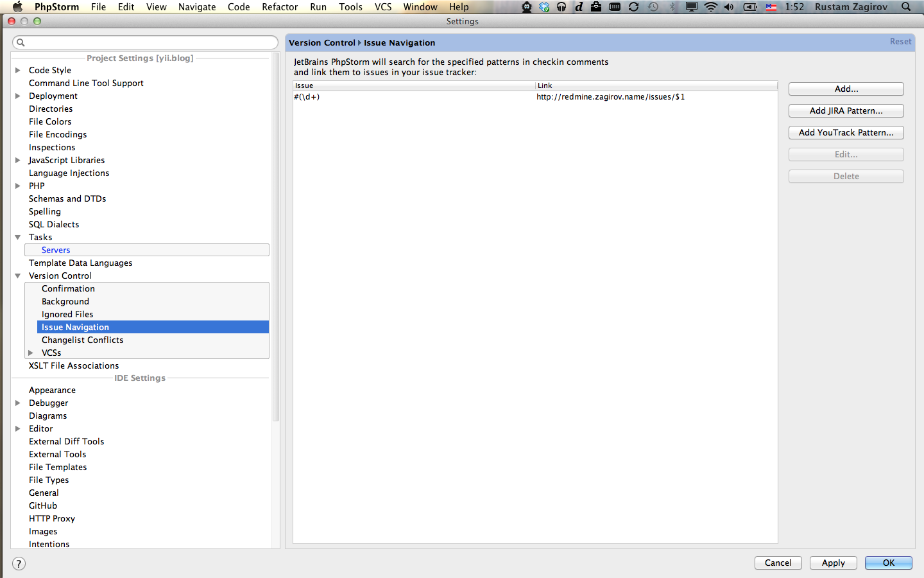The image size is (924, 578).
Task: Open the Apple menu
Action: (x=17, y=6)
